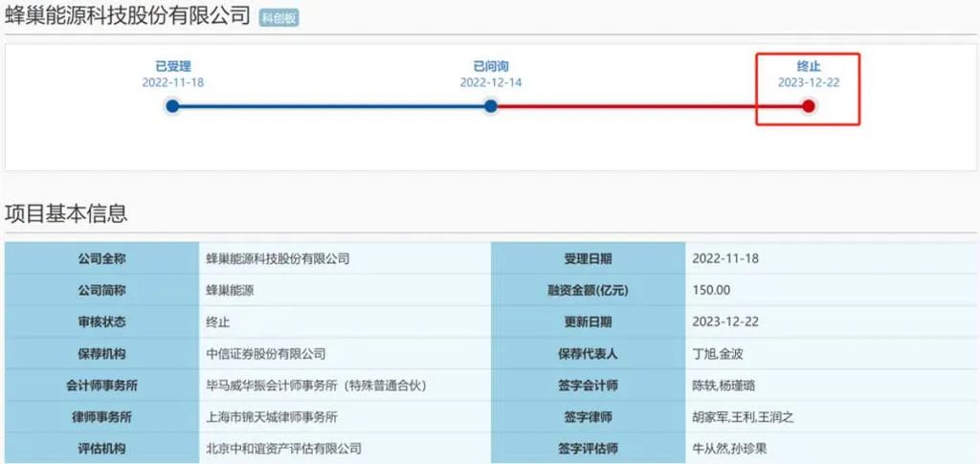Image resolution: width=980 pixels, height=464 pixels.
Task: Click the 审核状态 header cell
Action: point(101,322)
